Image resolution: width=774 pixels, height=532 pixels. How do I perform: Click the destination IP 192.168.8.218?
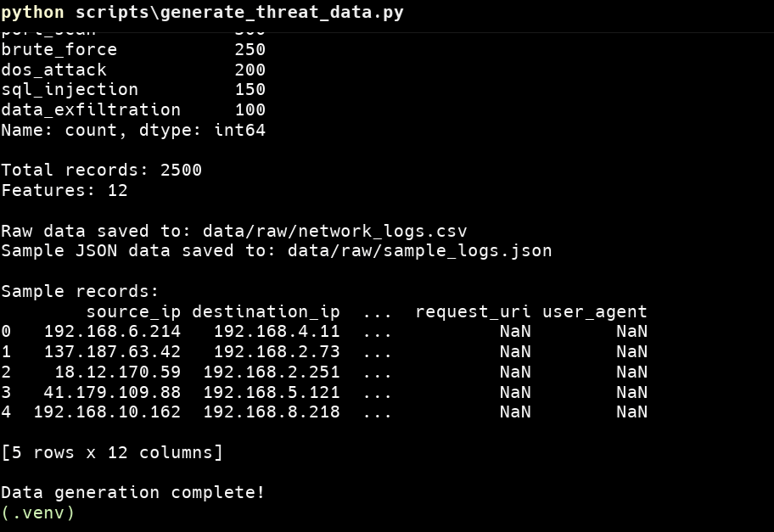pyautogui.click(x=272, y=412)
